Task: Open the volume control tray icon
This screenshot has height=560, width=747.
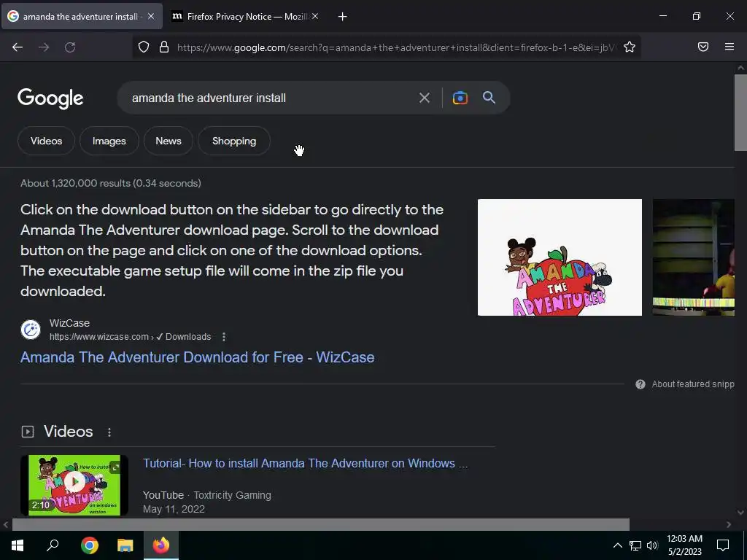Action: point(652,545)
